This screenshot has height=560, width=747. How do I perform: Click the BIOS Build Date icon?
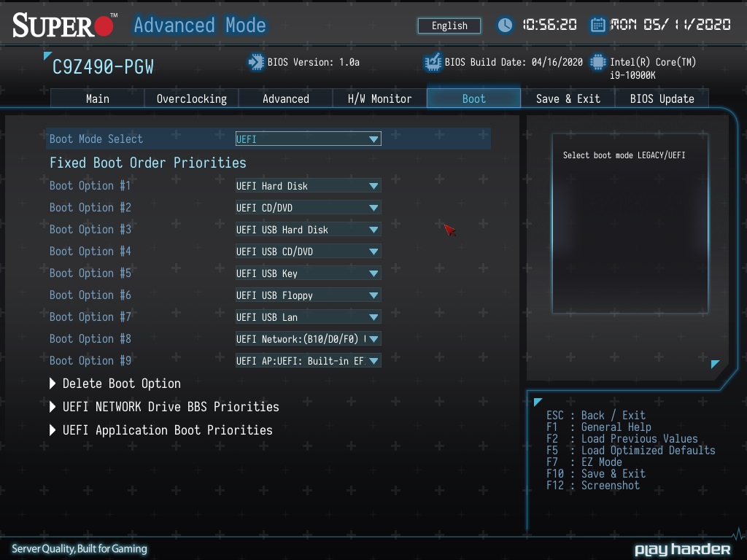point(433,63)
